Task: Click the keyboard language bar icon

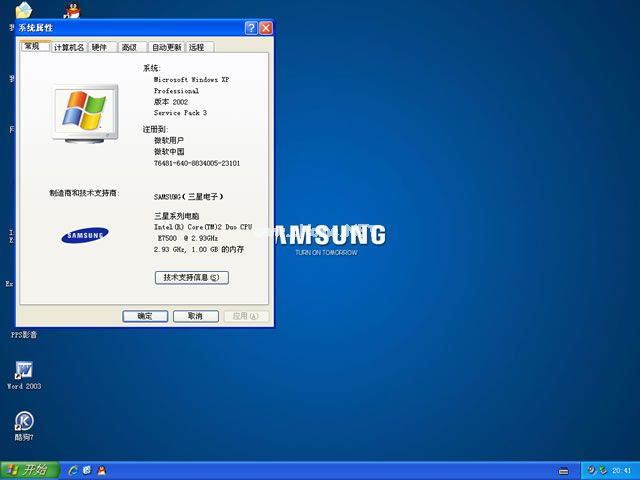Action: coord(564,470)
